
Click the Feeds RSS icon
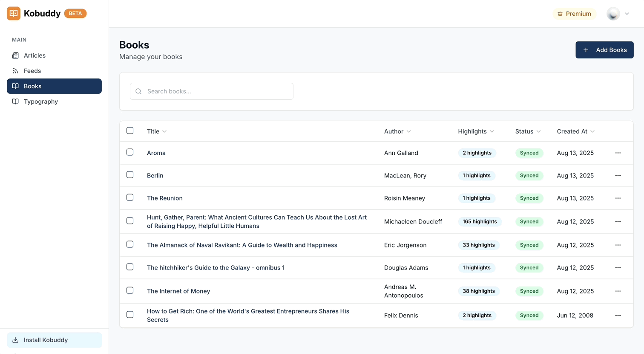(15, 71)
